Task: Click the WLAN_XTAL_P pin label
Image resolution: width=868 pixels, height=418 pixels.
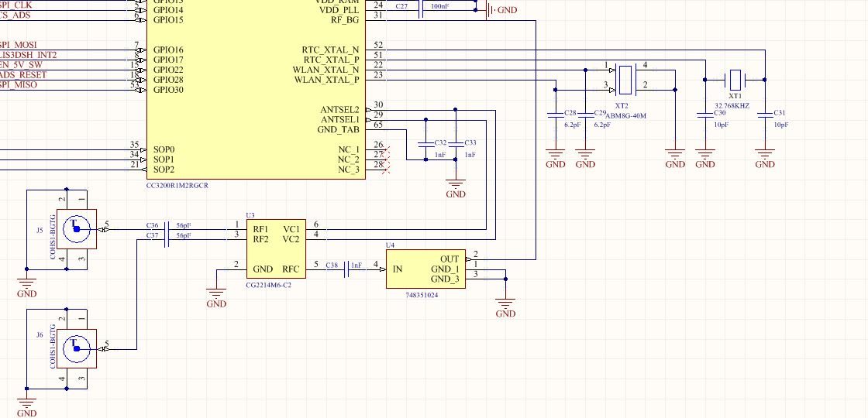Action: [326, 80]
